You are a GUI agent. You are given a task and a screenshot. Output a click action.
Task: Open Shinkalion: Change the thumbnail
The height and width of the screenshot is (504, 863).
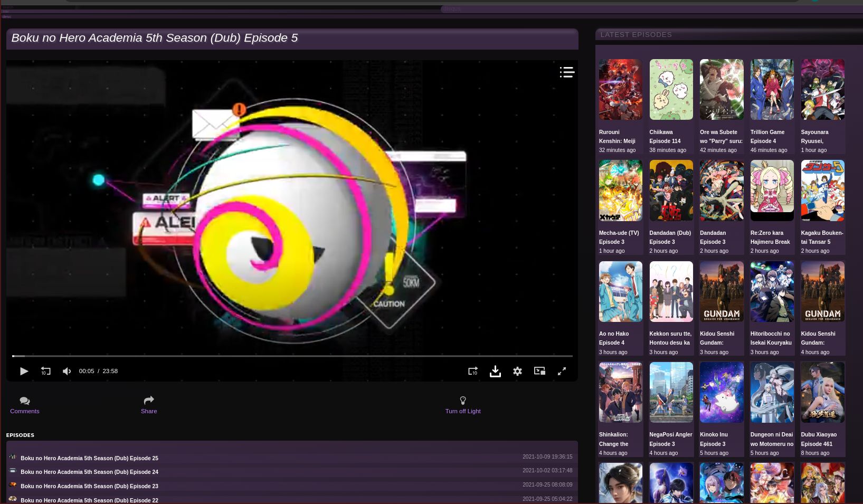tap(620, 392)
